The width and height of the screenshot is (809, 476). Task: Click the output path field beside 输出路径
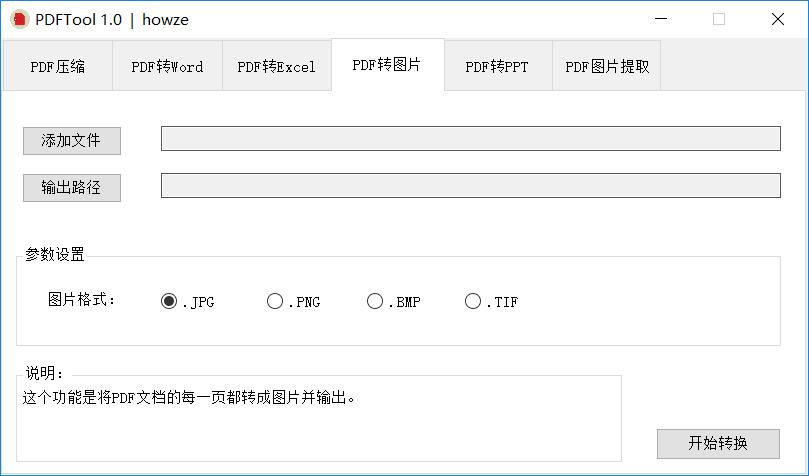(x=470, y=186)
